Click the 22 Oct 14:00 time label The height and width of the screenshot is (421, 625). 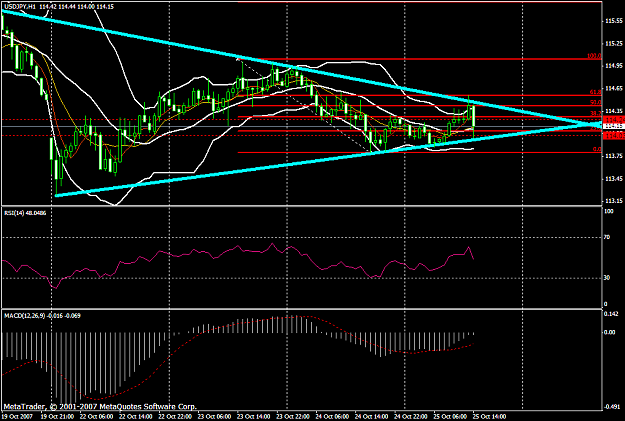click(x=135, y=417)
